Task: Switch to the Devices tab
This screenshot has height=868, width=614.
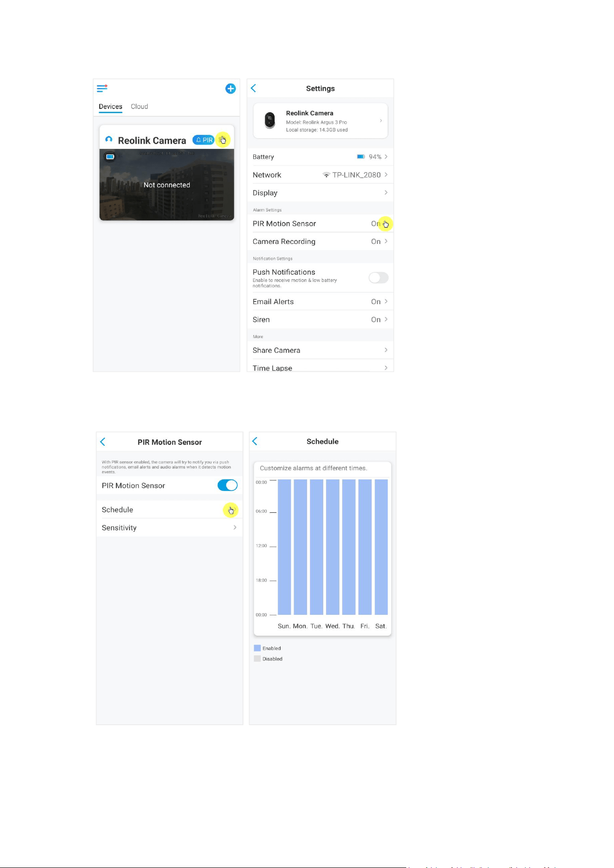Action: tap(110, 107)
